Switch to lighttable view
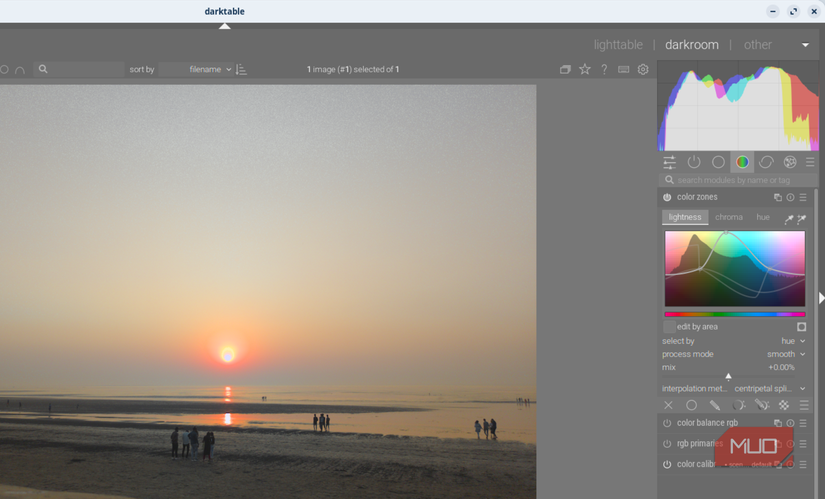Screen dimensions: 825x499 pos(618,45)
